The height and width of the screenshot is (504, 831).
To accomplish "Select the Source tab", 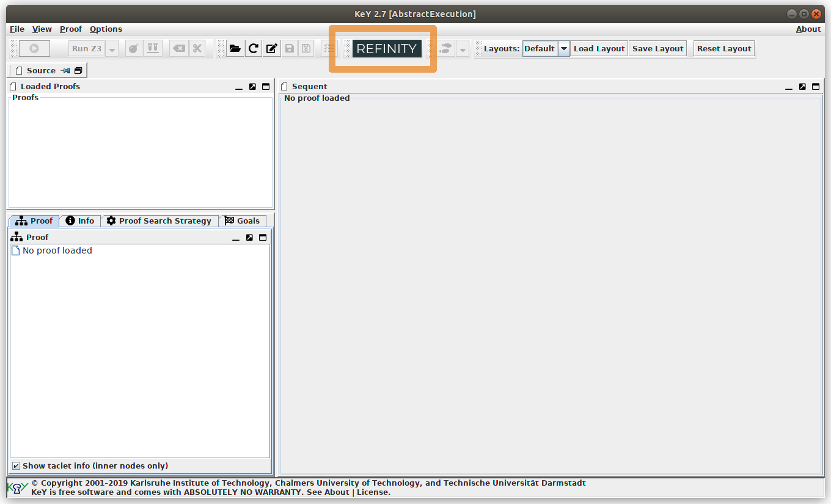I will point(41,71).
